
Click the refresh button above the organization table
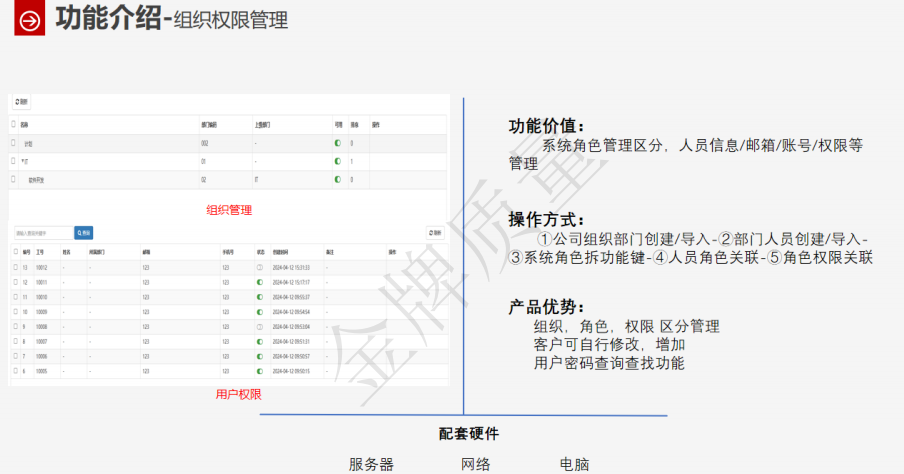(22, 102)
